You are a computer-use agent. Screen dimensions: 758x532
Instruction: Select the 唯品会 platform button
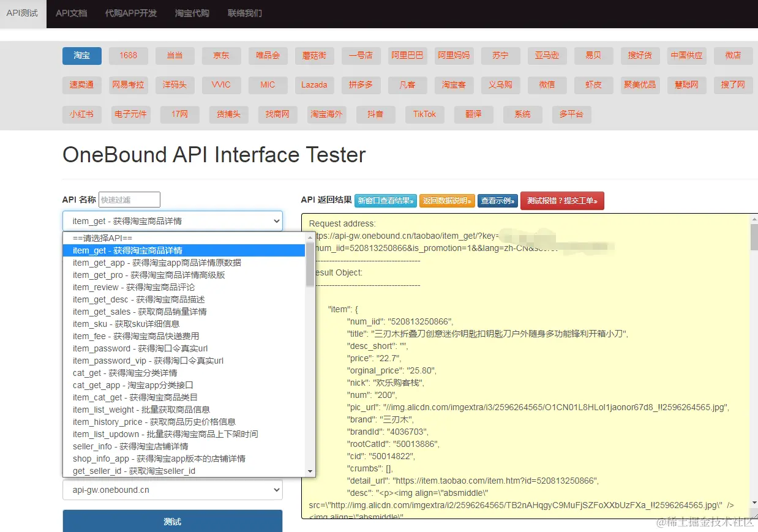click(x=268, y=55)
